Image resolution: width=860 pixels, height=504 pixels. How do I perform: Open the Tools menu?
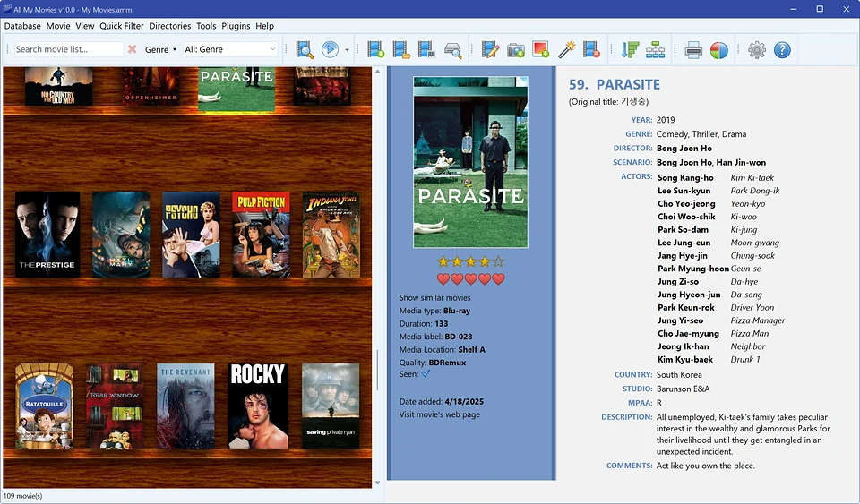[206, 26]
